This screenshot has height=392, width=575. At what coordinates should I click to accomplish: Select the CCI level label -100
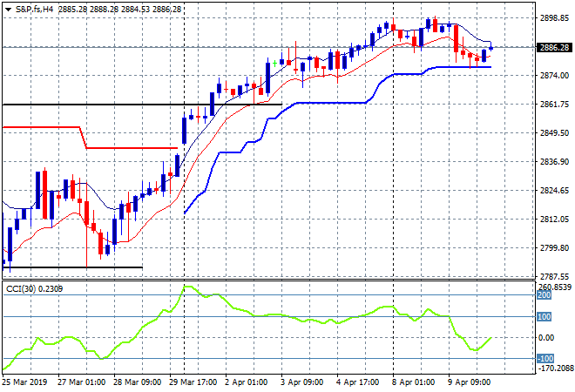coord(545,359)
